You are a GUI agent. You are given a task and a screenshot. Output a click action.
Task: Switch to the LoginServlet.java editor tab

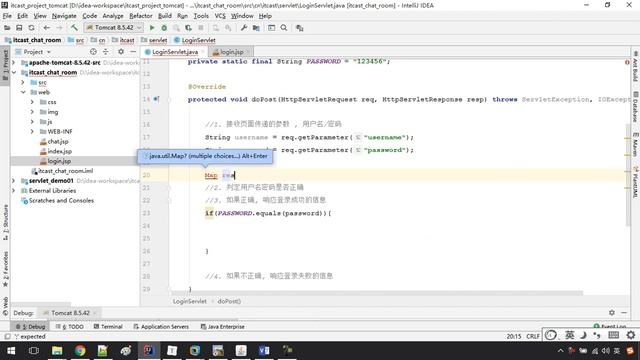click(x=175, y=52)
